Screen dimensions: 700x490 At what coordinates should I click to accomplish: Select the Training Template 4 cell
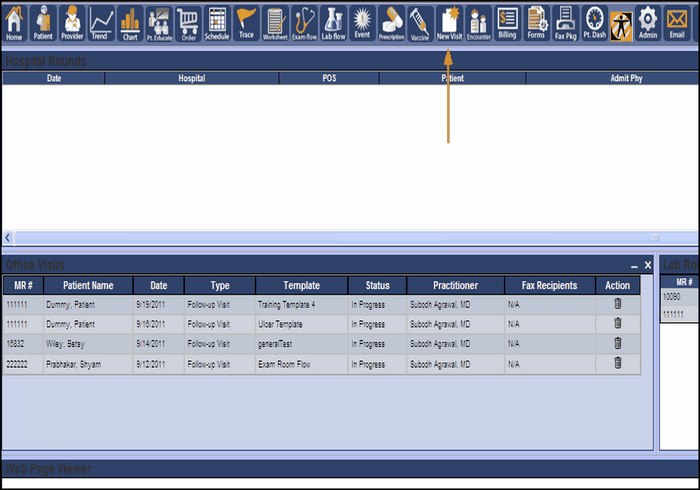coord(301,305)
